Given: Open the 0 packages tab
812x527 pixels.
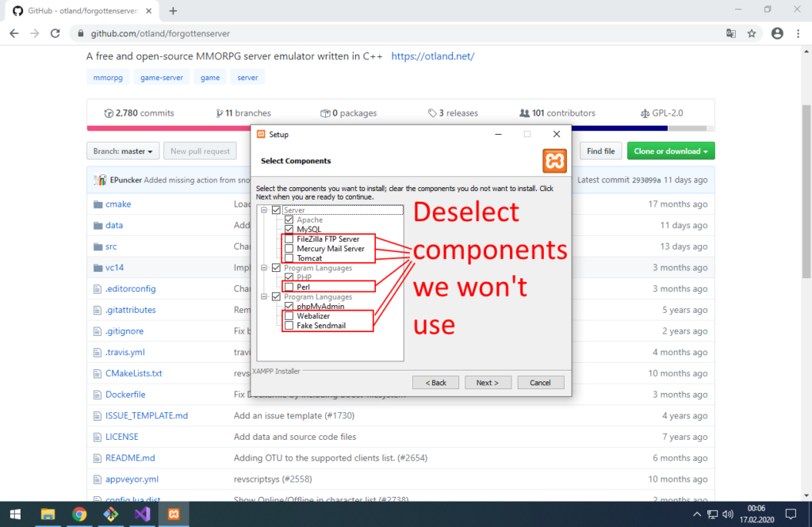Looking at the screenshot, I should (349, 113).
